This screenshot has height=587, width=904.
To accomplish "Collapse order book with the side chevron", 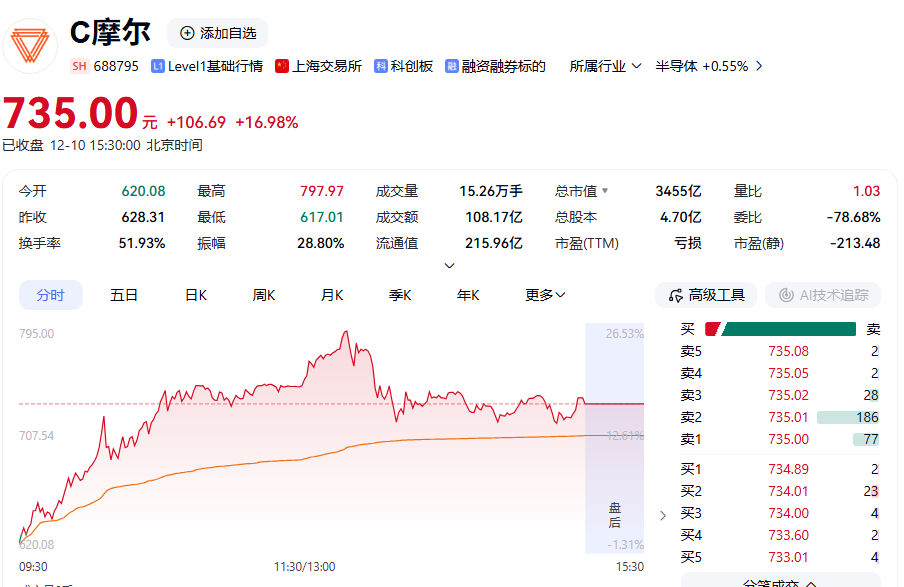I will pos(663,515).
